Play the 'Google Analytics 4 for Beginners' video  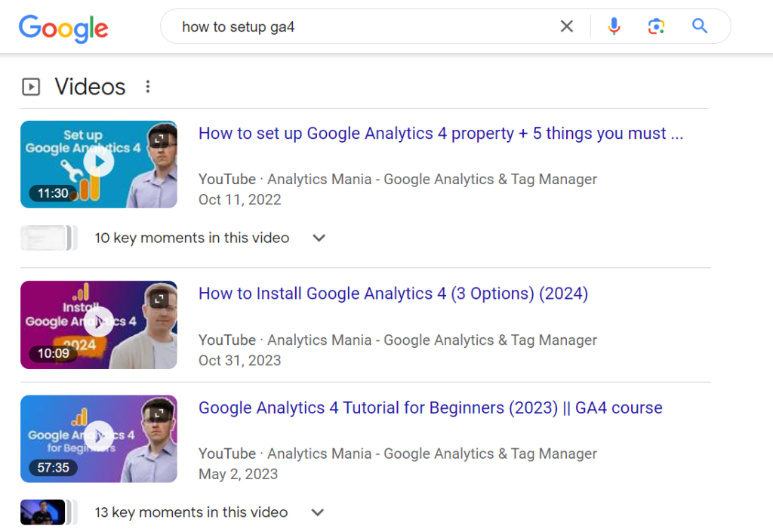(99, 436)
